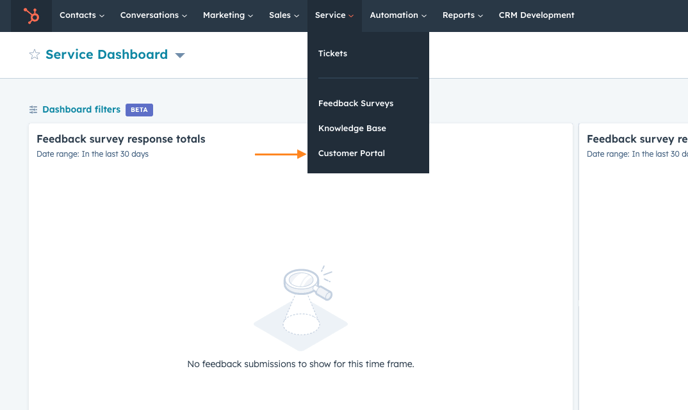Open Dashboard filters link
This screenshot has height=410, width=688.
(x=81, y=109)
